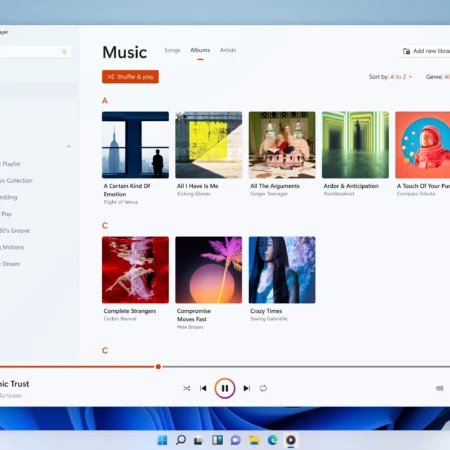Screen dimensions: 450x450
Task: Select the 80's Groove playlist
Action: [x=15, y=230]
